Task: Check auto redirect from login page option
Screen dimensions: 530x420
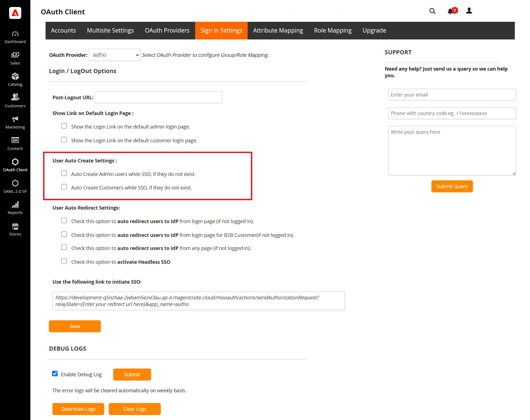Action: coord(64,221)
